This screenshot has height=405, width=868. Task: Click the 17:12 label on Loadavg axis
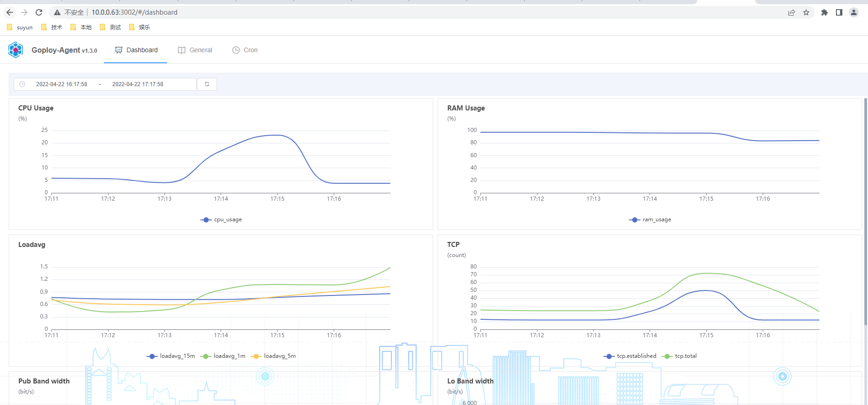pyautogui.click(x=108, y=335)
